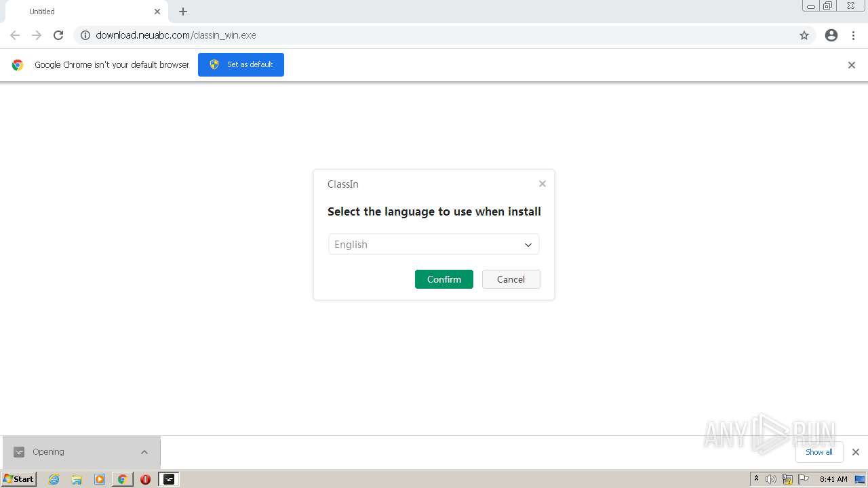
Task: Cancel the ClassIn language dialog
Action: point(511,279)
